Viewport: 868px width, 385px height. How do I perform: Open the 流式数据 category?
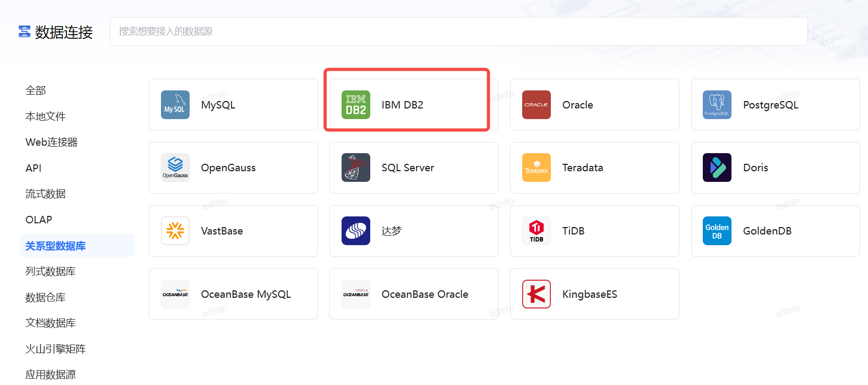tap(46, 194)
